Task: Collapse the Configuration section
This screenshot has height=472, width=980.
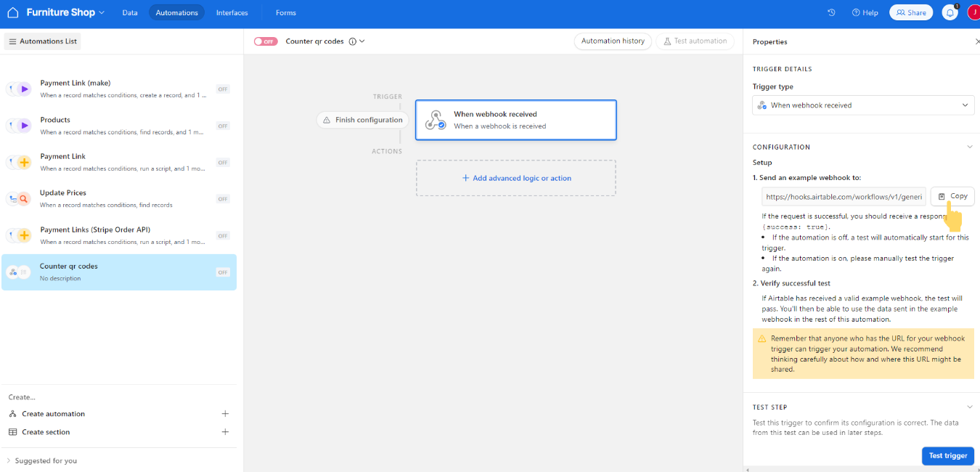Action: pos(969,147)
